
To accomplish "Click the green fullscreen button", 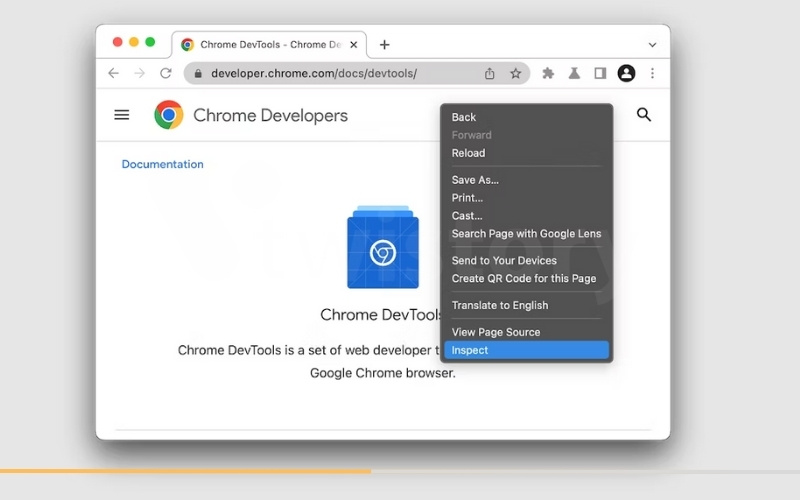I will (x=150, y=42).
